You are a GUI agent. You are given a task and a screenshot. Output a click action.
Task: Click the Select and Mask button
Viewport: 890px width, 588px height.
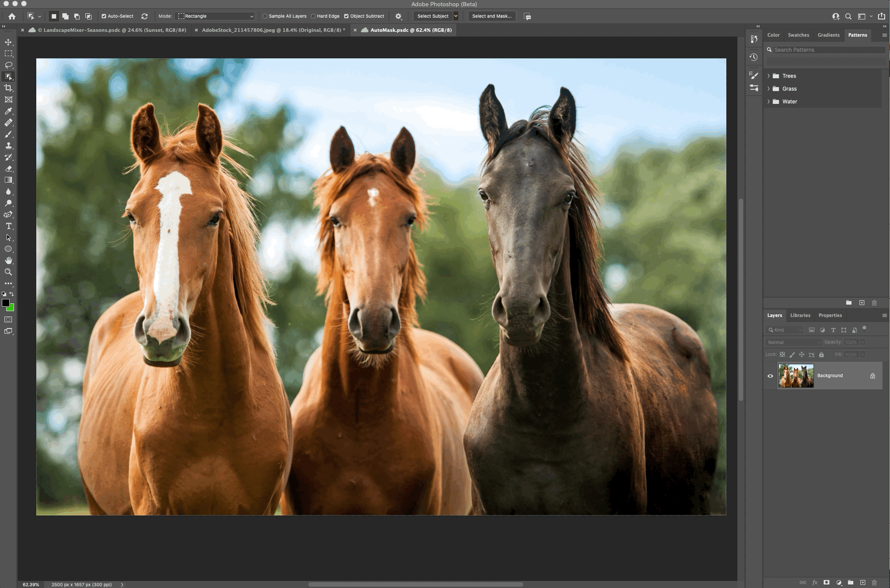point(491,16)
